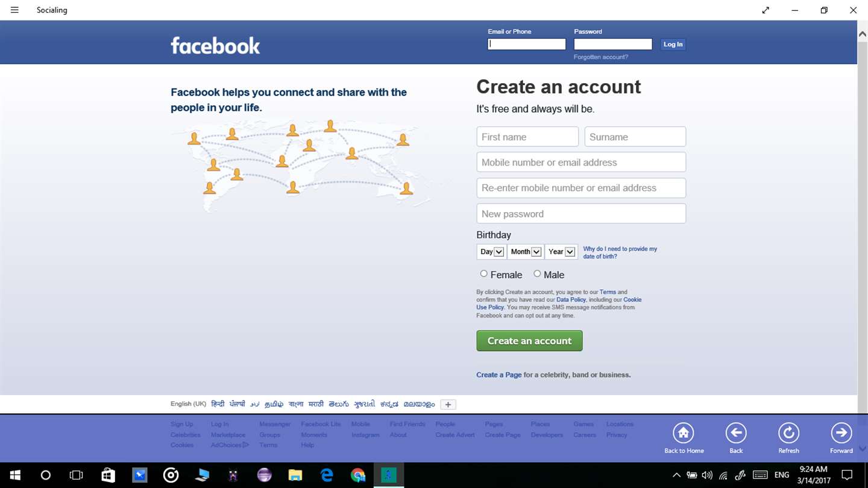This screenshot has height=488, width=868.
Task: Open Microsoft Edge from taskbar
Action: [x=327, y=475]
